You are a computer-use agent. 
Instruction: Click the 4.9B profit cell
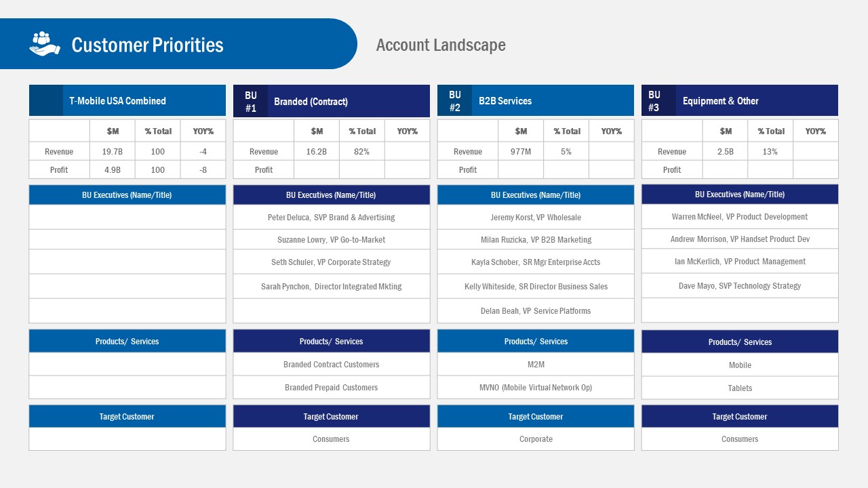(x=113, y=169)
